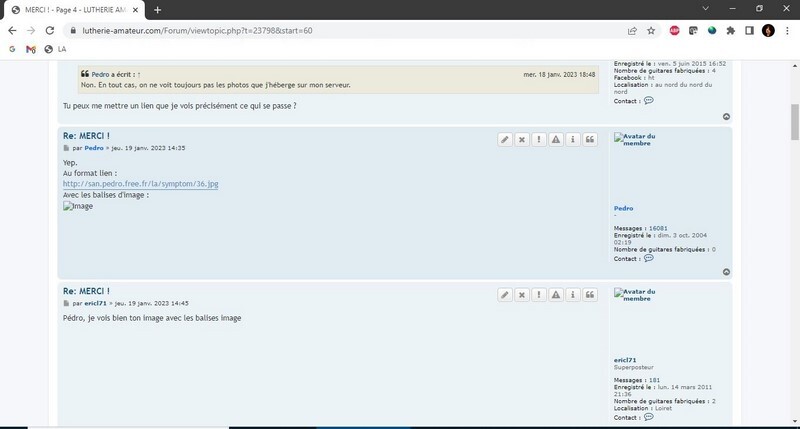Delete Pedro's post with the X icon

pyautogui.click(x=521, y=139)
